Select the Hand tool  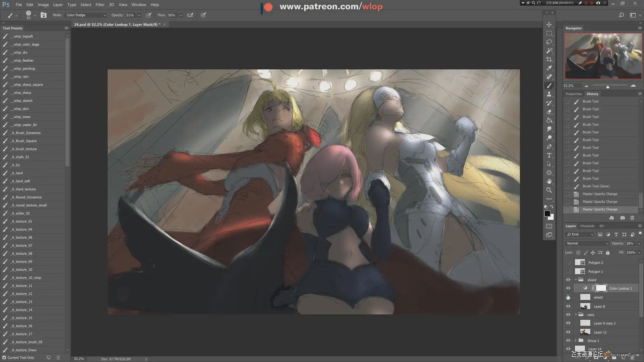click(x=549, y=181)
